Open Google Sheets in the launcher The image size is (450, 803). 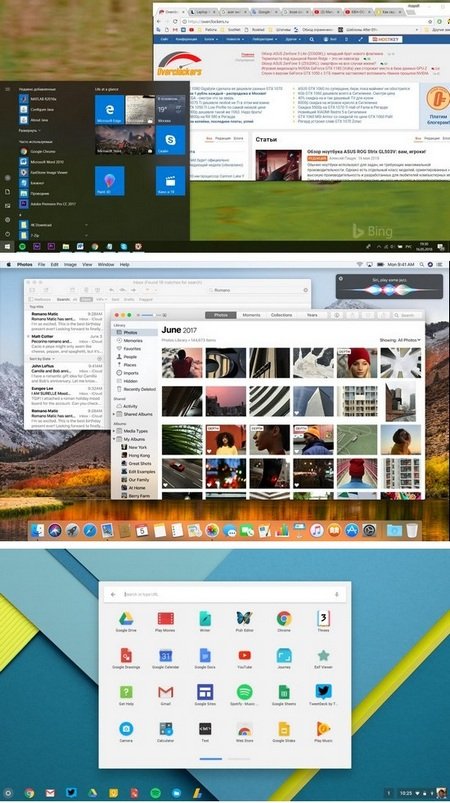pos(284,695)
